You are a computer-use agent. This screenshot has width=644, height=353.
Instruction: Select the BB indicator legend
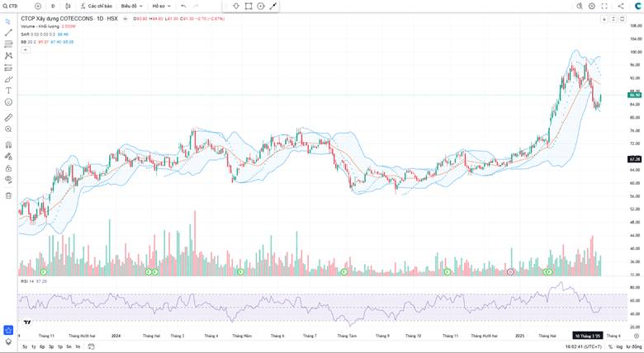tap(24, 42)
